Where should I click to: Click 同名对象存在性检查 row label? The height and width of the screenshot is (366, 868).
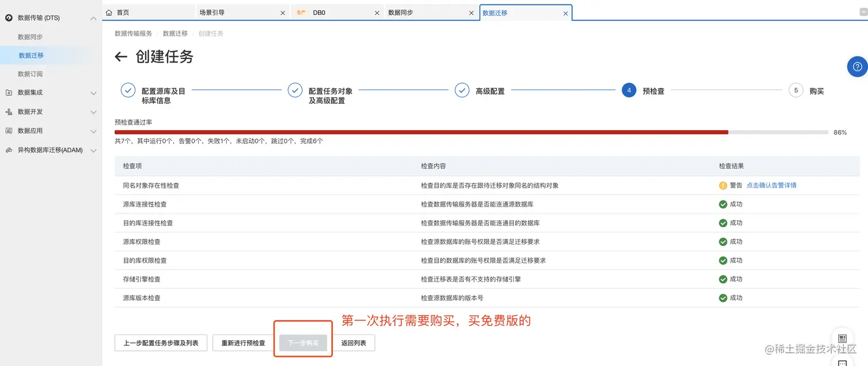point(151,185)
